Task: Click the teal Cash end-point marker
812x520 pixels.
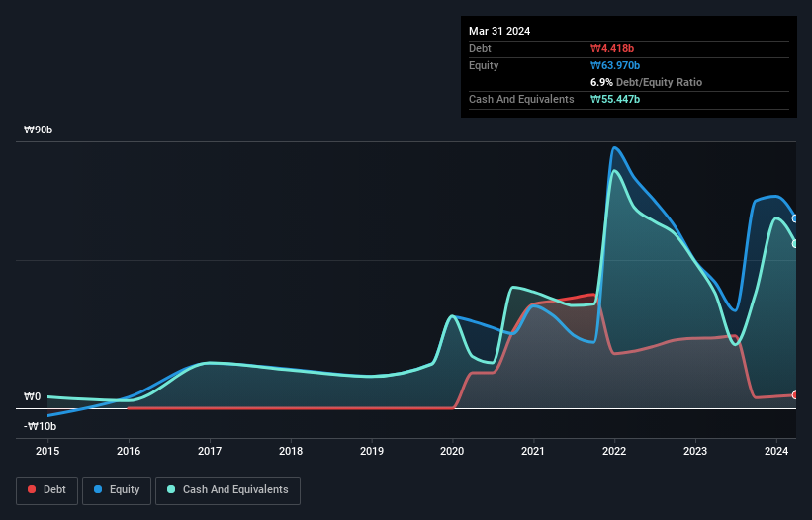Action: pyautogui.click(x=795, y=244)
